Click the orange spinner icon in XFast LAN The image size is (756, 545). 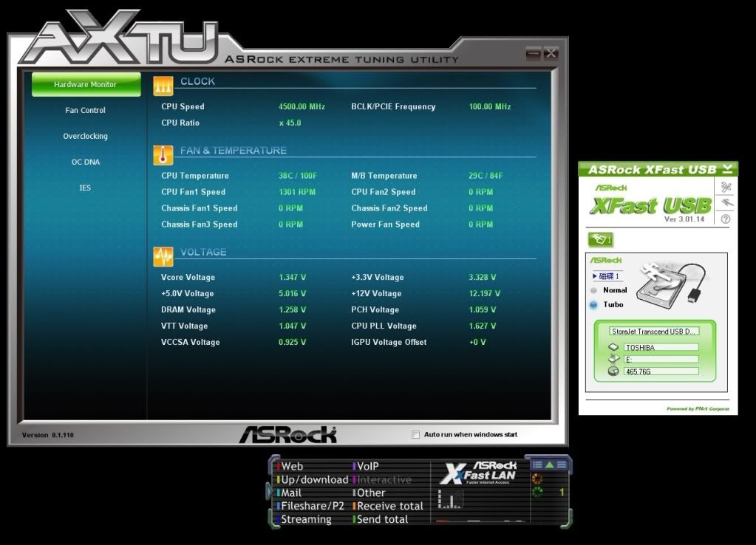pyautogui.click(x=537, y=479)
